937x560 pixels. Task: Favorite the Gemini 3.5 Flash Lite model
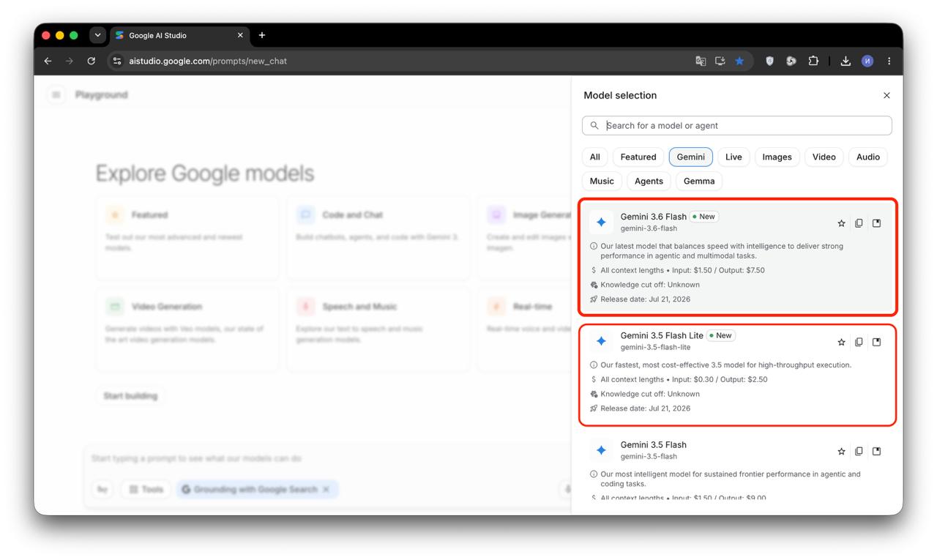point(841,342)
